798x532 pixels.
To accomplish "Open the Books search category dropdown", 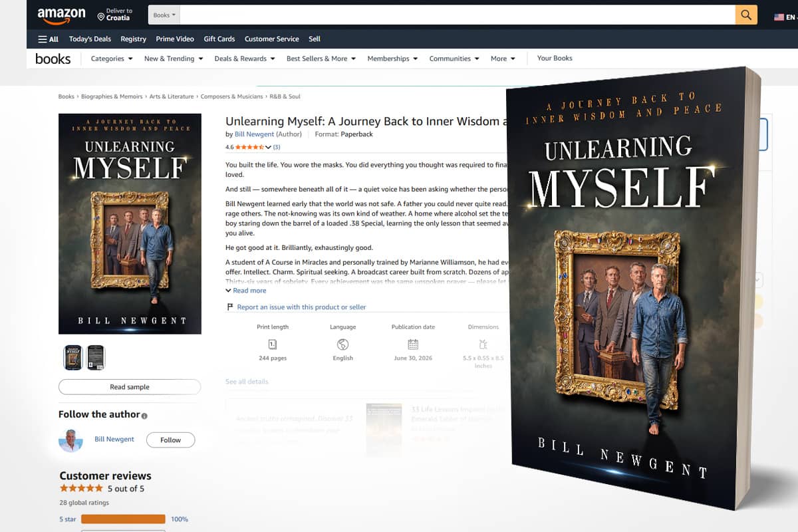I will (165, 15).
